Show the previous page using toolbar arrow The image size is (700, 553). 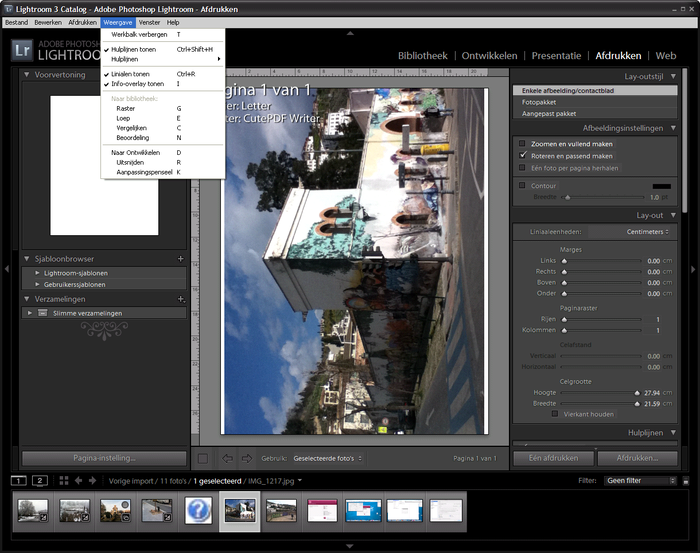(226, 458)
